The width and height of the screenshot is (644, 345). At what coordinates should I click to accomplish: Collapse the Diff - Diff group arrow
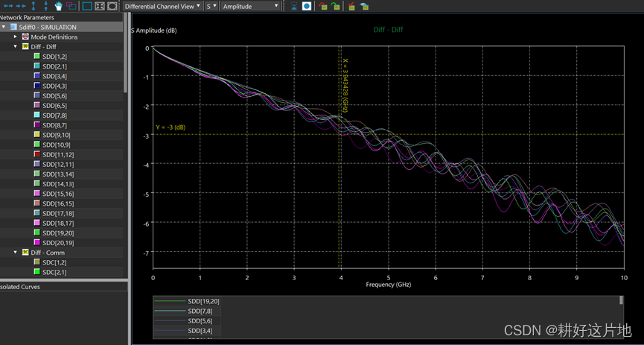click(16, 47)
